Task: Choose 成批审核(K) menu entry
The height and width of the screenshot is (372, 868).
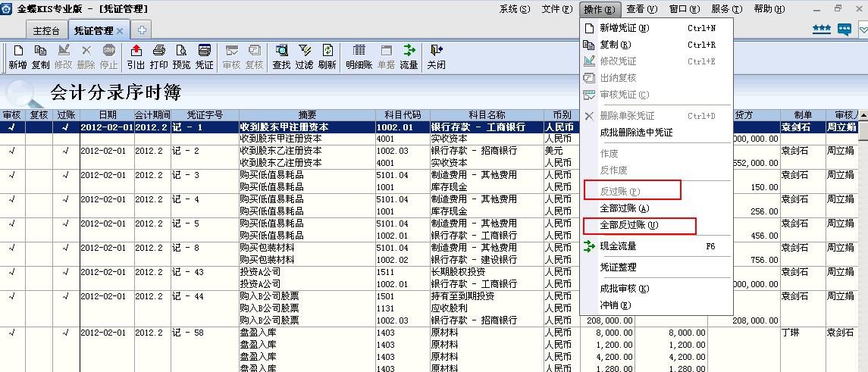Action: pos(656,289)
